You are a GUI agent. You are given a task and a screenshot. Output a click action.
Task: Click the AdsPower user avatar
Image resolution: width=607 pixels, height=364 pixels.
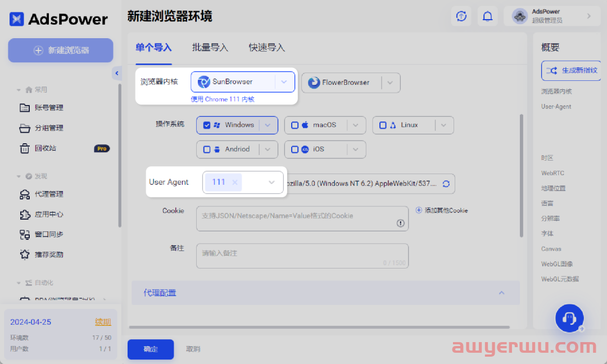tap(519, 16)
